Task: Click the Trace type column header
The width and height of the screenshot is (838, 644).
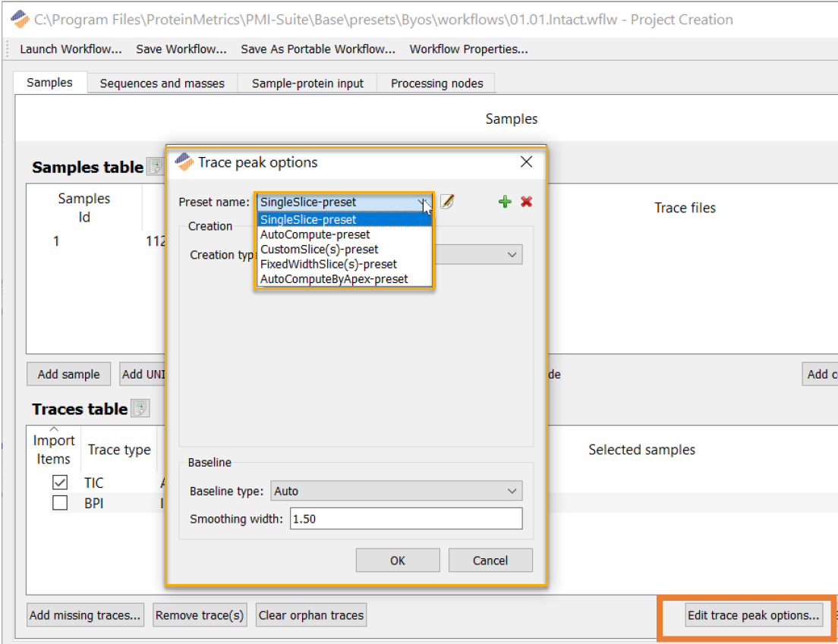Action: (x=119, y=450)
